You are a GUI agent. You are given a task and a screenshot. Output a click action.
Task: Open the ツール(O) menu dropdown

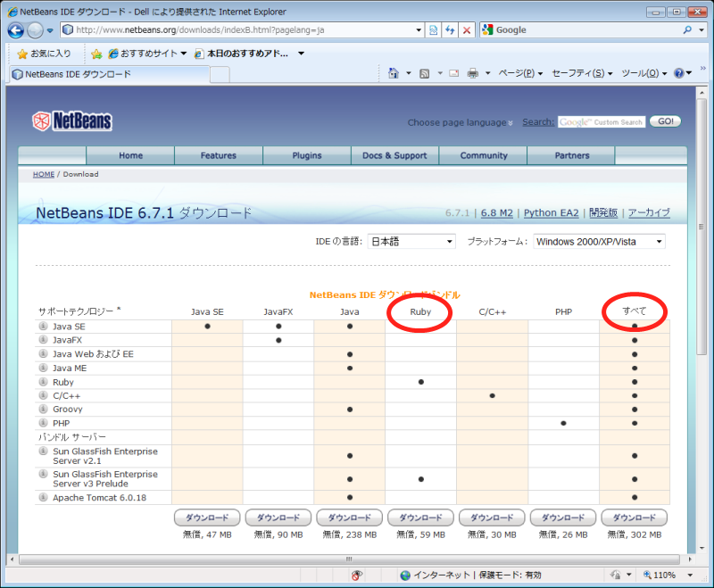click(643, 73)
